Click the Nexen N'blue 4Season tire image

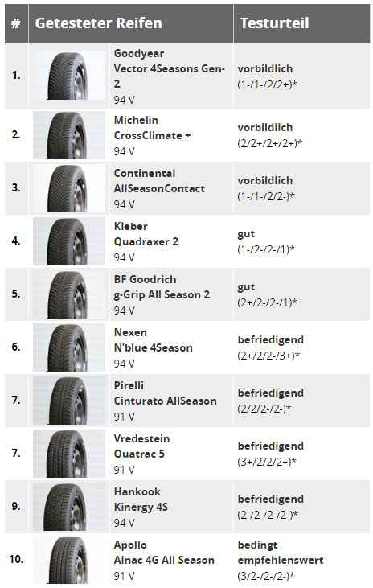click(x=69, y=347)
